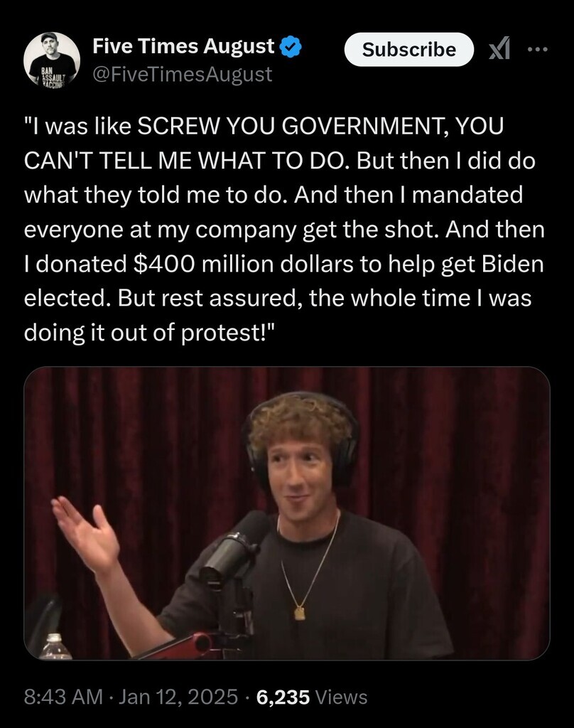The height and width of the screenshot is (728, 574).
Task: Click the Jan 12, 2025 date
Action: (178, 697)
